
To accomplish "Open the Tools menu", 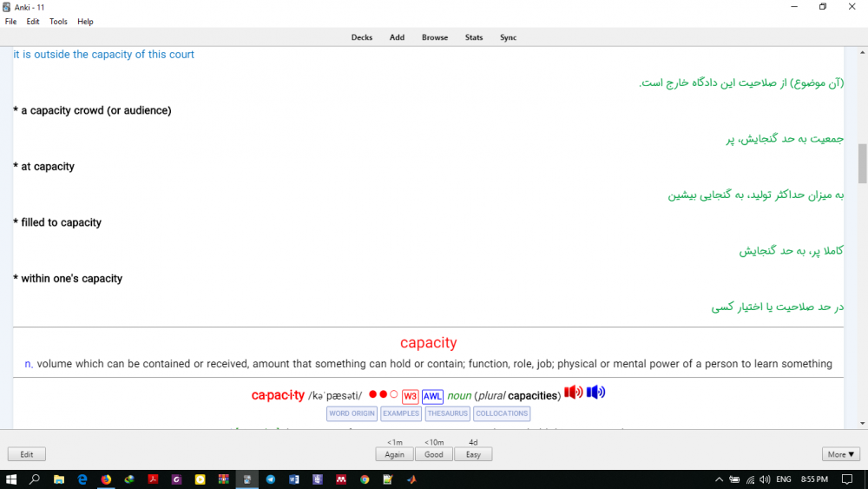I will coord(58,22).
